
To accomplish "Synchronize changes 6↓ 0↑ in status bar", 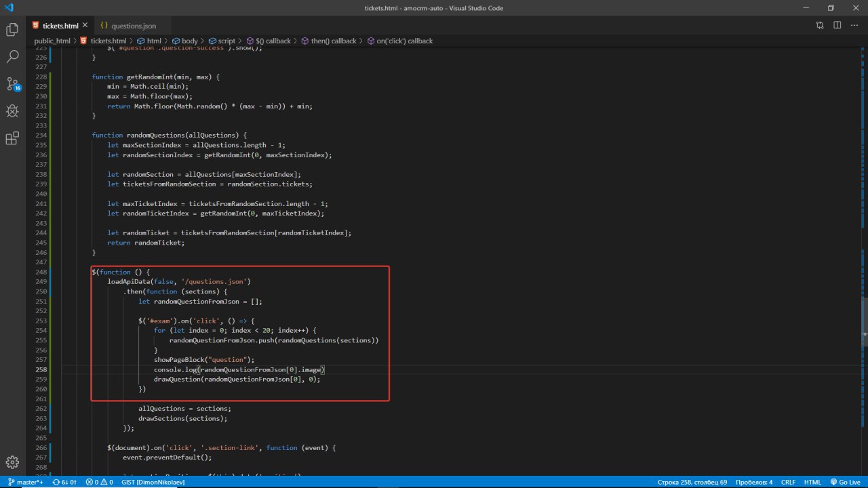I will pos(64,482).
